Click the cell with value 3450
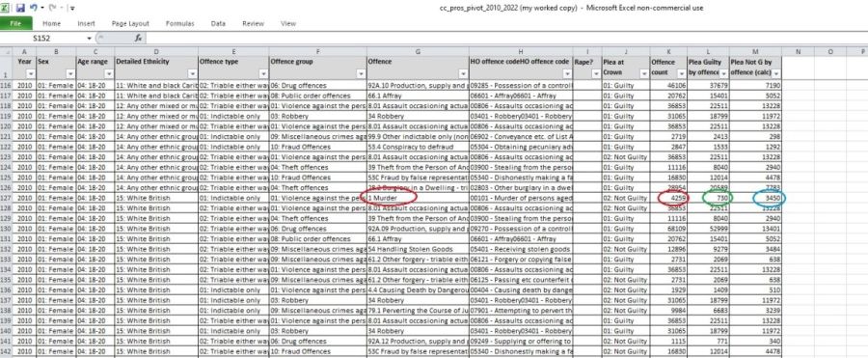The width and height of the screenshot is (868, 358). click(755, 198)
